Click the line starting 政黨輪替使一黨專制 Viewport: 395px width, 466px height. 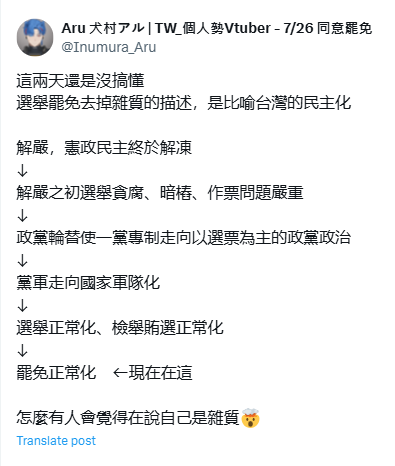click(184, 238)
